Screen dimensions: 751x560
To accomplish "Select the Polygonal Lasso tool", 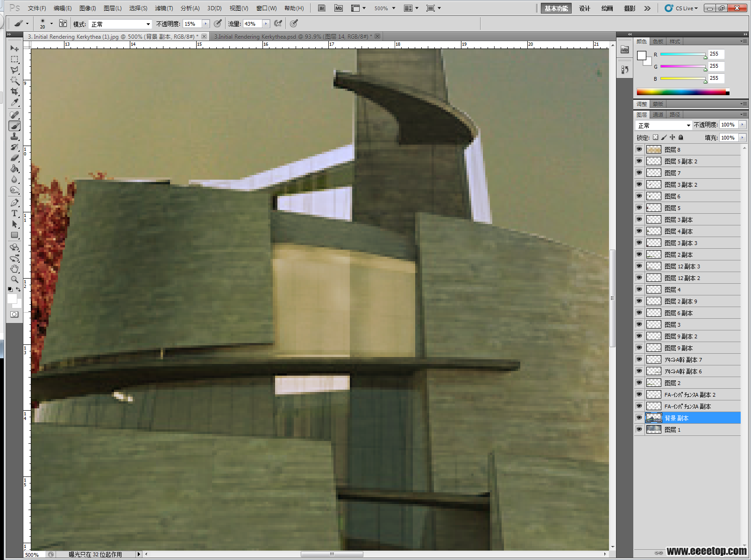I will click(x=14, y=70).
